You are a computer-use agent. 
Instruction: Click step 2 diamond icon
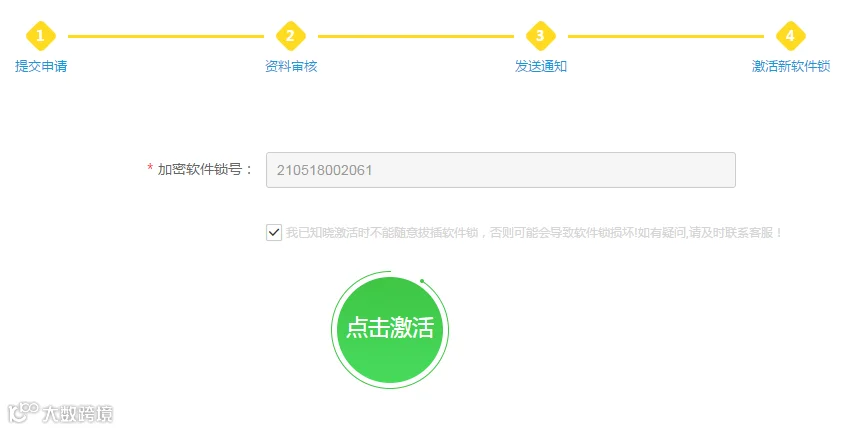tap(291, 36)
